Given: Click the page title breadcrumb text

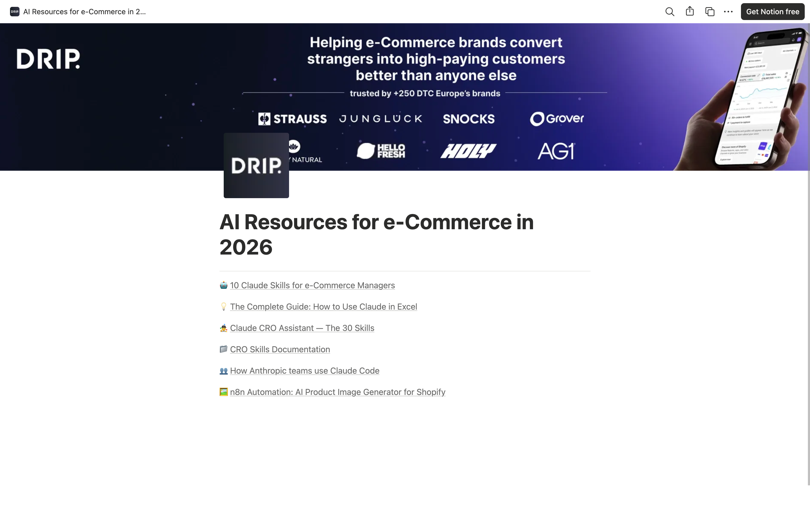Looking at the screenshot, I should coord(84,12).
